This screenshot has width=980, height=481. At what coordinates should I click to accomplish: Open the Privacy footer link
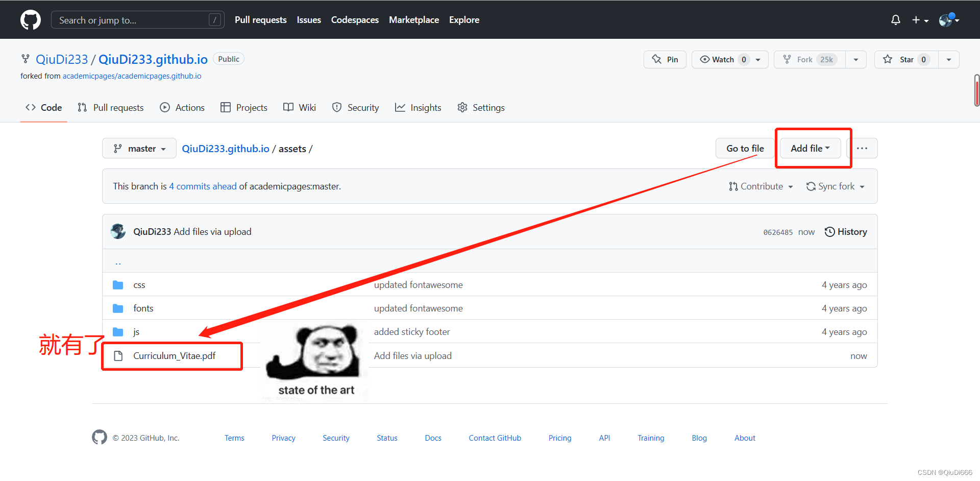(x=284, y=438)
